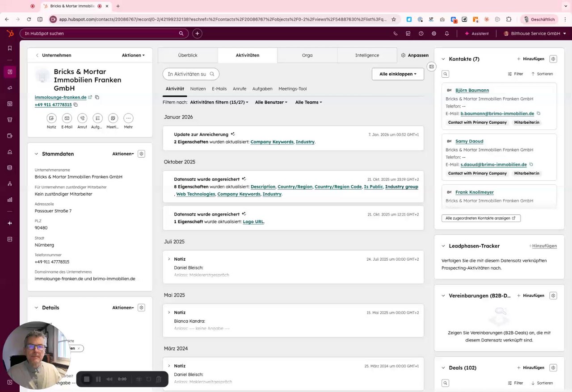Collapse the Deals (102) section chevron
The width and height of the screenshot is (572, 392).
pos(443,368)
